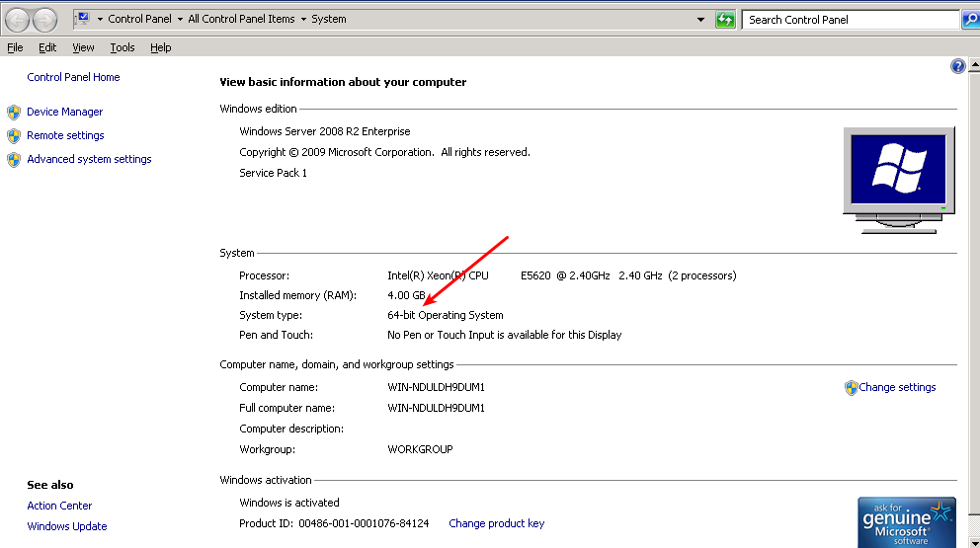Image resolution: width=980 pixels, height=548 pixels.
Task: Refresh the page with the green arrows button
Action: click(x=725, y=20)
